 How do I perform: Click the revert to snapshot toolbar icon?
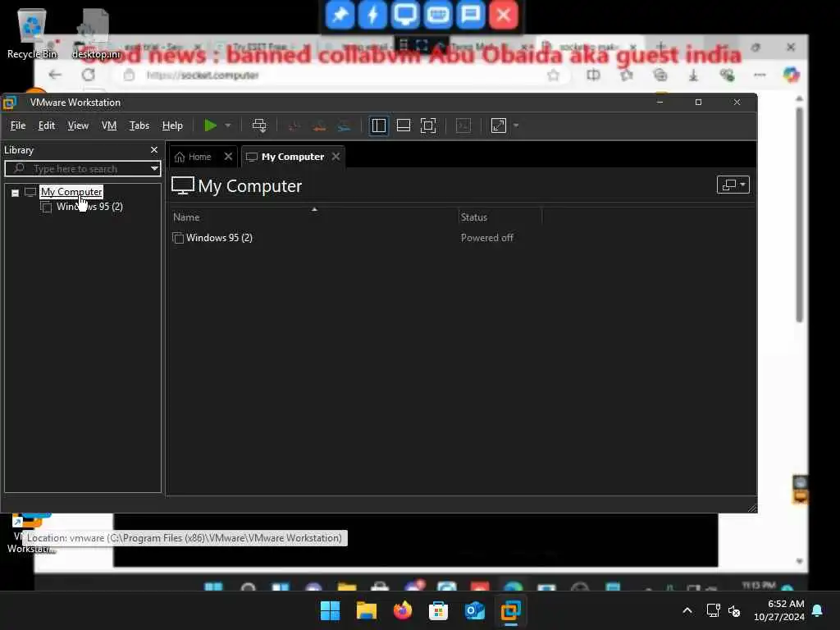[319, 126]
